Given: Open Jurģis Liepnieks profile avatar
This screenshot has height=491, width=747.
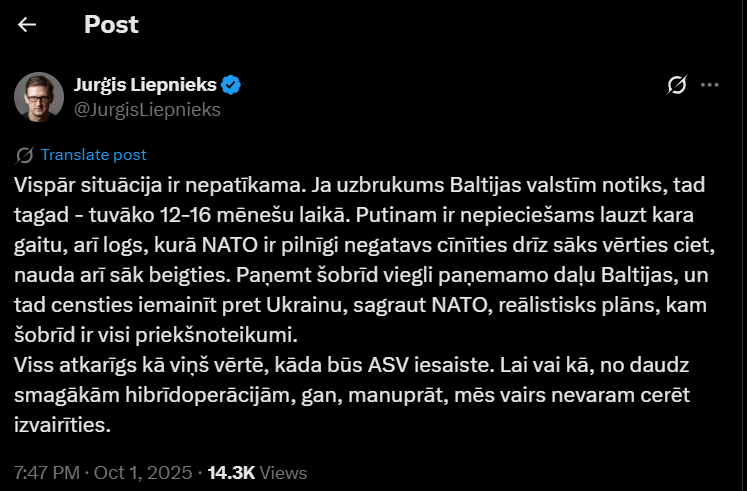Looking at the screenshot, I should 39,96.
